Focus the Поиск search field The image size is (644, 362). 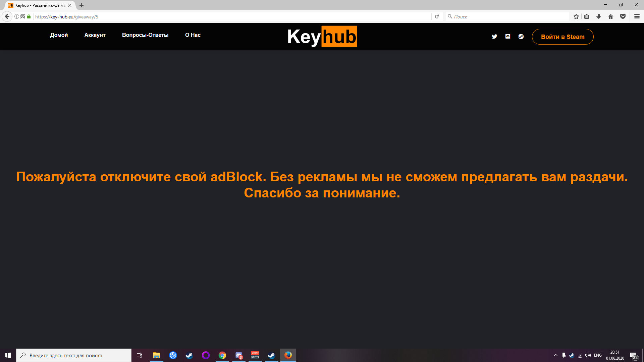point(507,16)
